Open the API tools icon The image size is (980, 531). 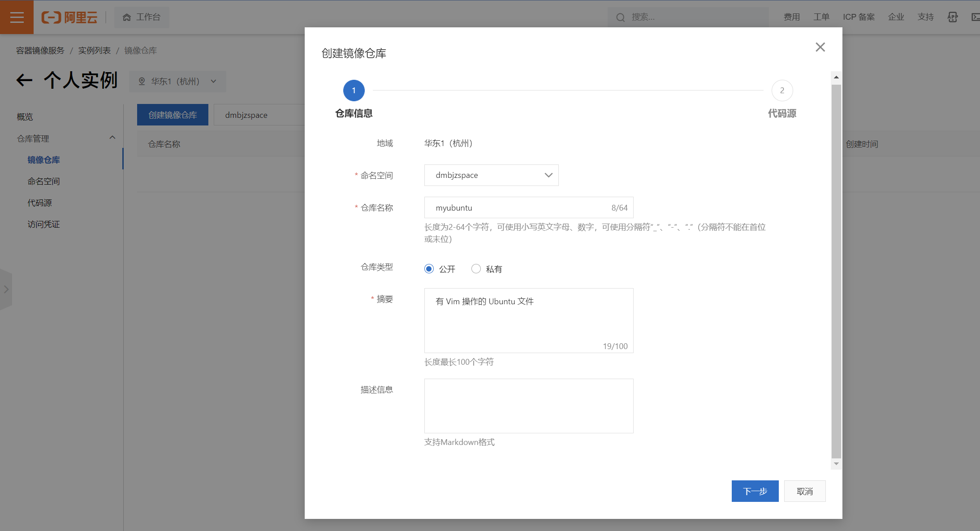coord(952,17)
